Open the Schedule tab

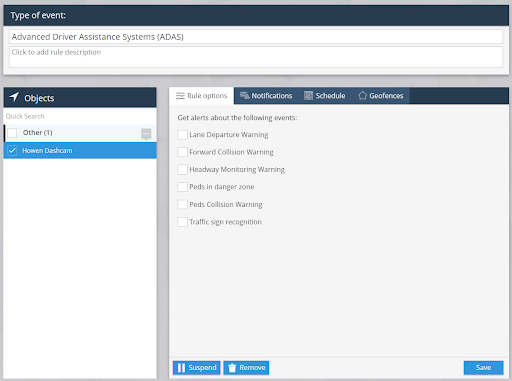325,96
